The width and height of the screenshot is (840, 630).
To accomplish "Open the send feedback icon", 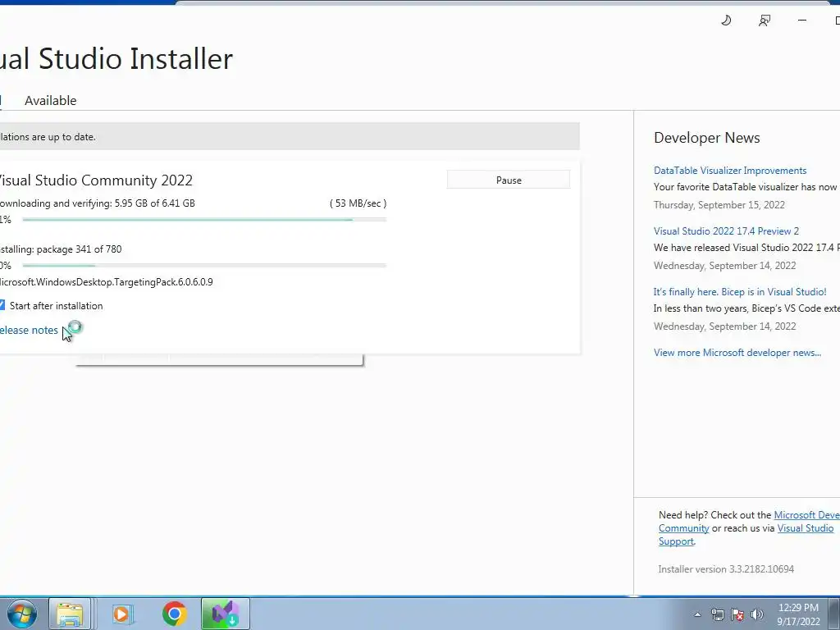I will [765, 21].
